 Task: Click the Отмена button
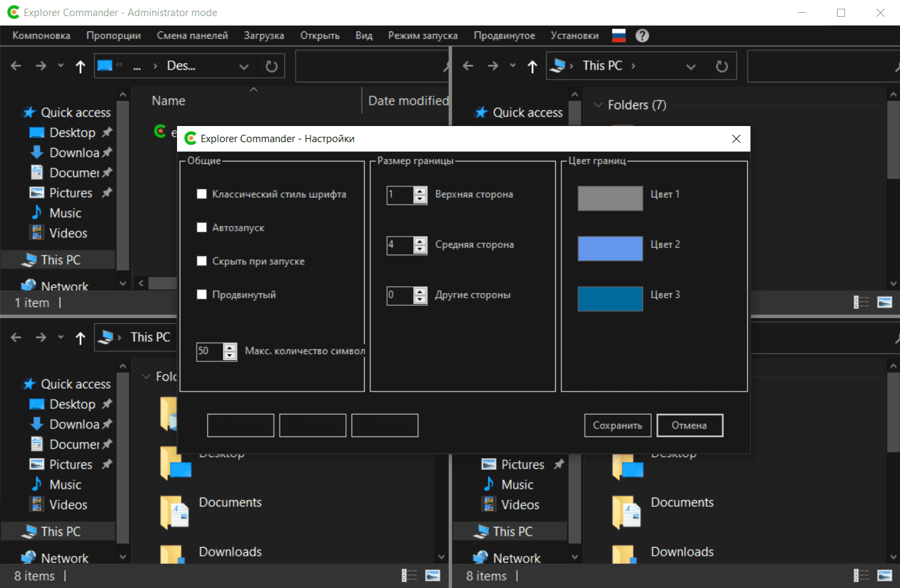point(689,425)
